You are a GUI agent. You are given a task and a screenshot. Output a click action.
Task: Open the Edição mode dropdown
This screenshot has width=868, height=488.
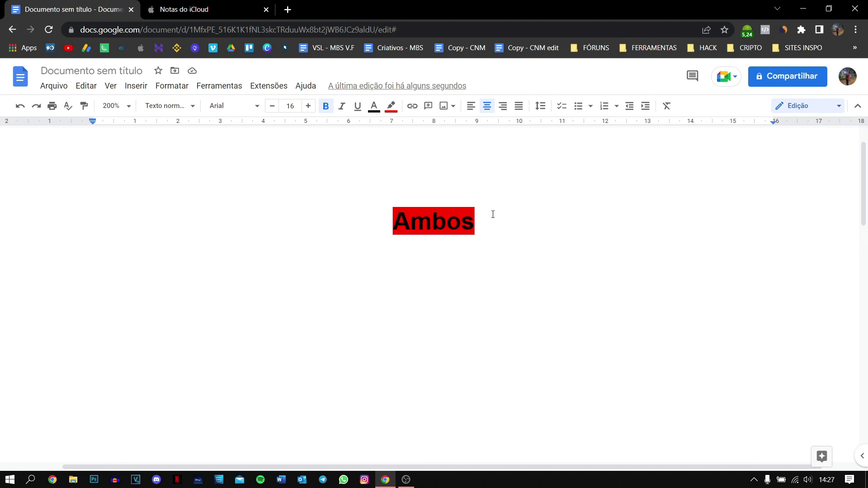coord(808,106)
